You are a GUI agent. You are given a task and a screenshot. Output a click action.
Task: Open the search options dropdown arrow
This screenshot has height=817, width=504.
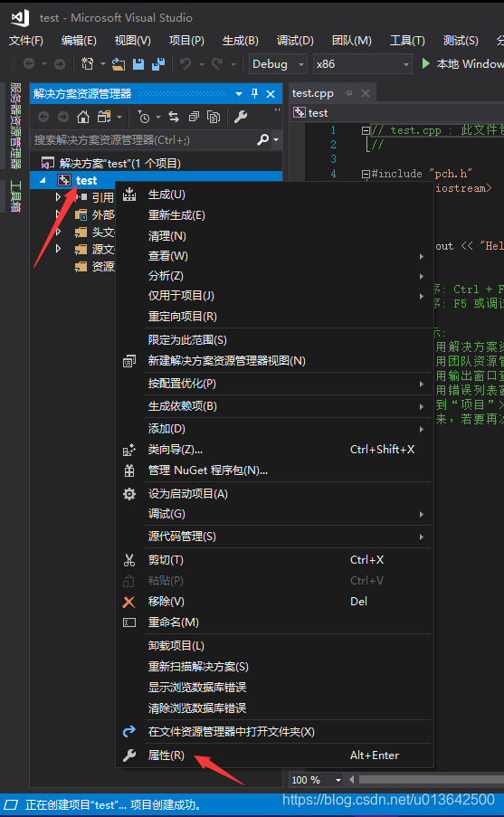pyautogui.click(x=276, y=139)
